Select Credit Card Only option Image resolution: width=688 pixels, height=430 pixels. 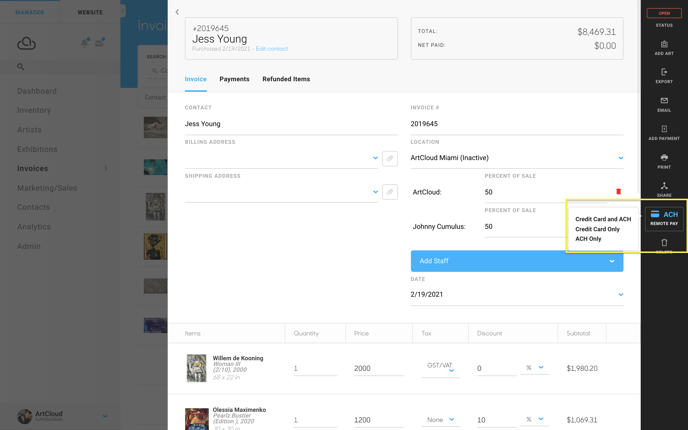coord(597,229)
